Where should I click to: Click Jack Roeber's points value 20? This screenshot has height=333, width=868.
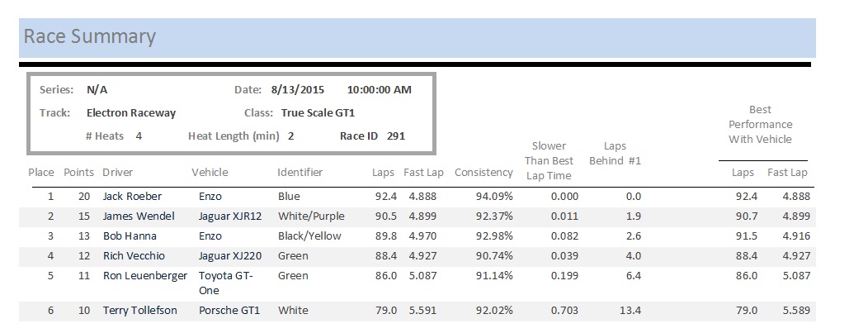pyautogui.click(x=83, y=196)
